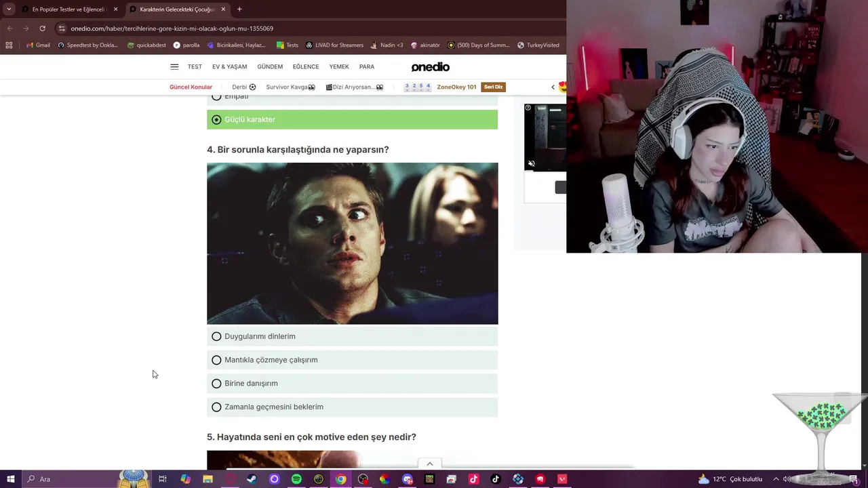
Task: Open the quickabdest bookmark
Action: coord(146,45)
